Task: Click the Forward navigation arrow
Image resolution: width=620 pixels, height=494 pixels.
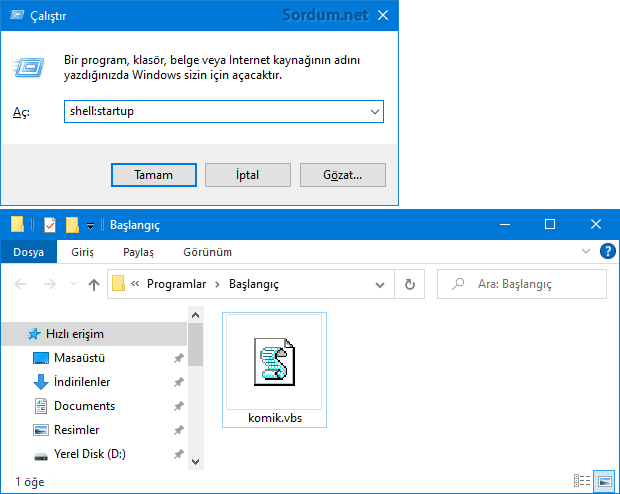Action: pyautogui.click(x=49, y=284)
